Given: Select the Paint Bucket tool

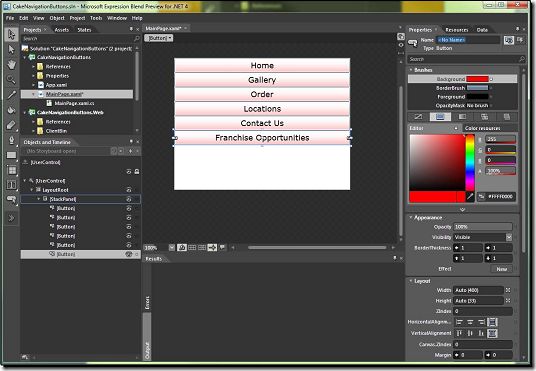Looking at the screenshot, I should coord(11,110).
